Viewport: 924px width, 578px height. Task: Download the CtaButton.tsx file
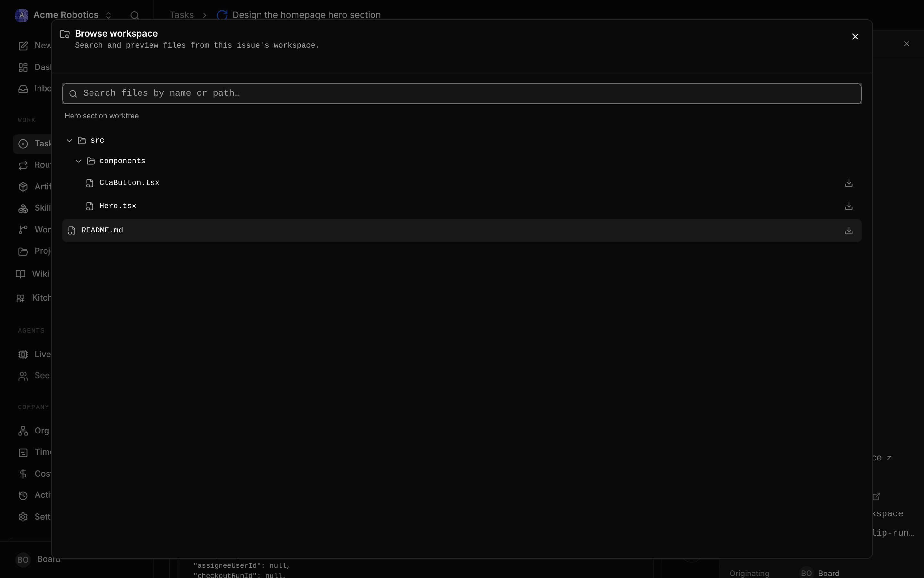(x=848, y=183)
